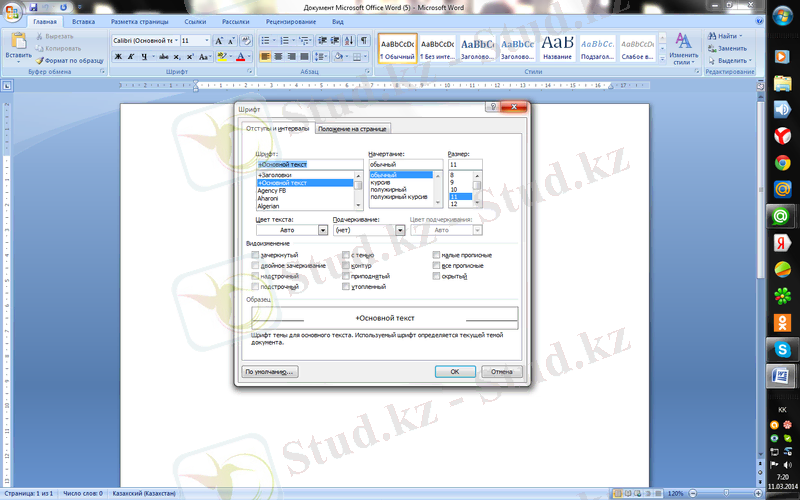This screenshot has height=500, width=800.
Task: Switch to the Положение на странице tab
Action: point(351,129)
